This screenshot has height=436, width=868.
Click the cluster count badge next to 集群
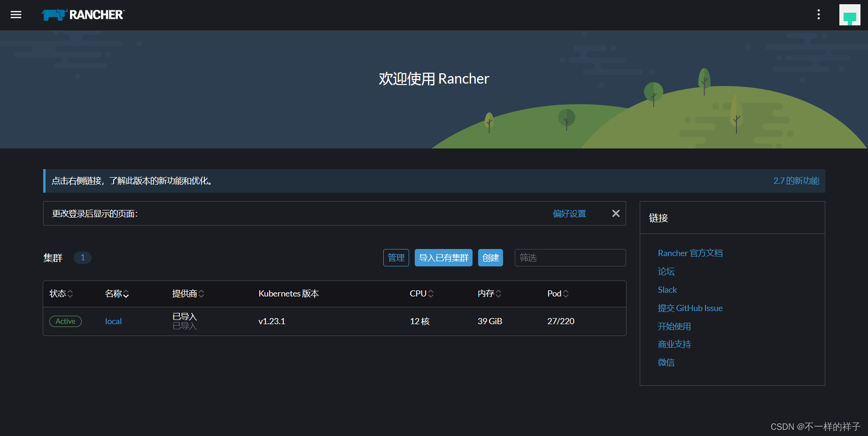83,257
